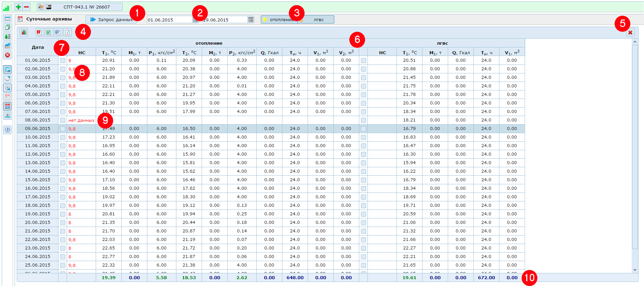Open the line chart icon in sidebar
Image resolution: width=644 pixels, height=286 pixels.
[x=8, y=46]
